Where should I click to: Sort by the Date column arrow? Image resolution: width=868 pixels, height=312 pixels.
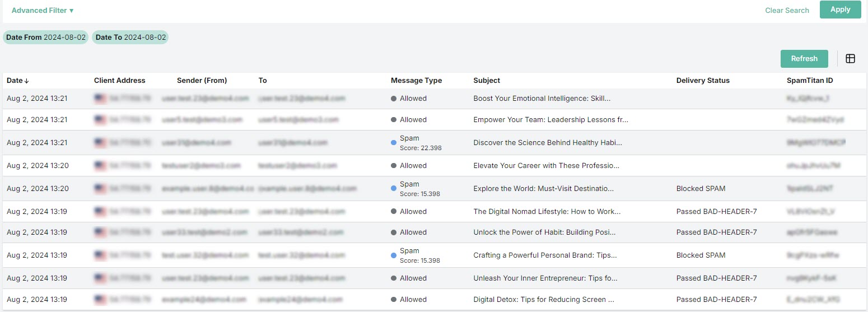coord(26,81)
